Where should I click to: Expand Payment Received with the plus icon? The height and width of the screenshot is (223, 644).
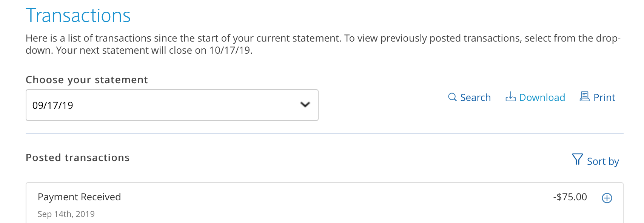(607, 198)
